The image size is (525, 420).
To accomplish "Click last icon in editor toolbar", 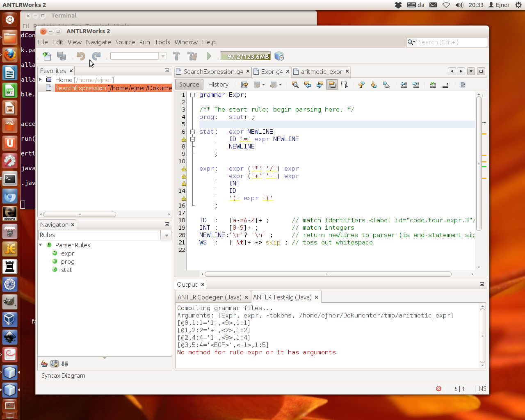I will [x=463, y=85].
